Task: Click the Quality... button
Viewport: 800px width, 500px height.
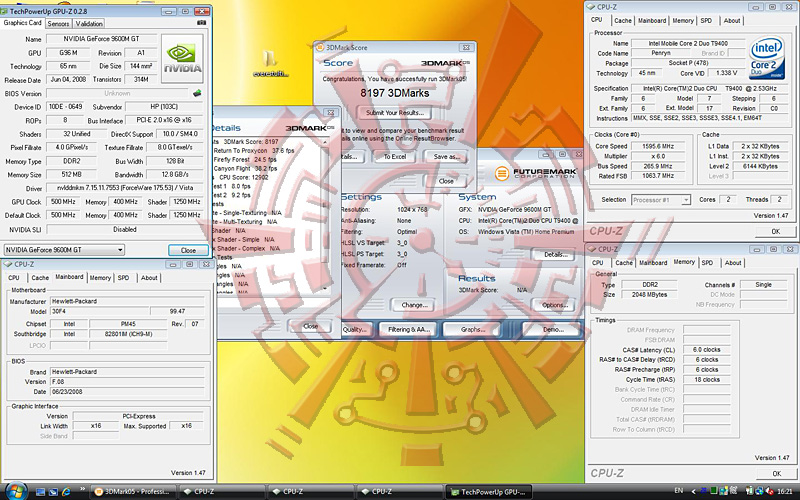Action: coord(356,330)
